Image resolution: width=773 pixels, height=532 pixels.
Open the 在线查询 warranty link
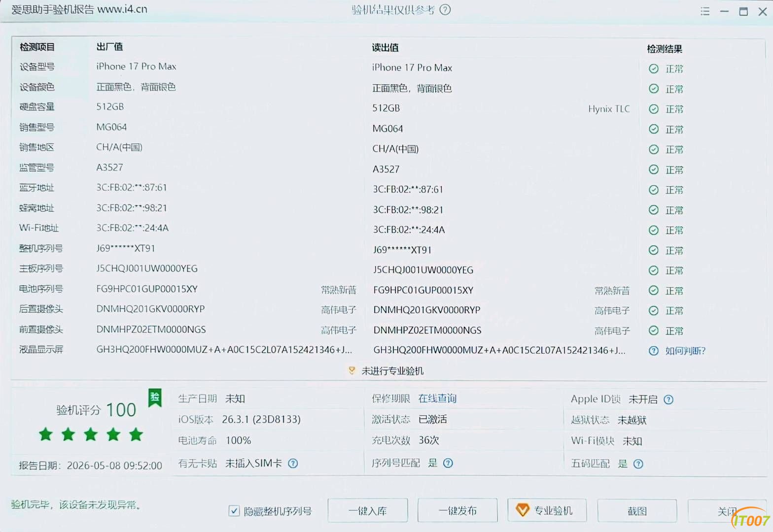tap(437, 399)
